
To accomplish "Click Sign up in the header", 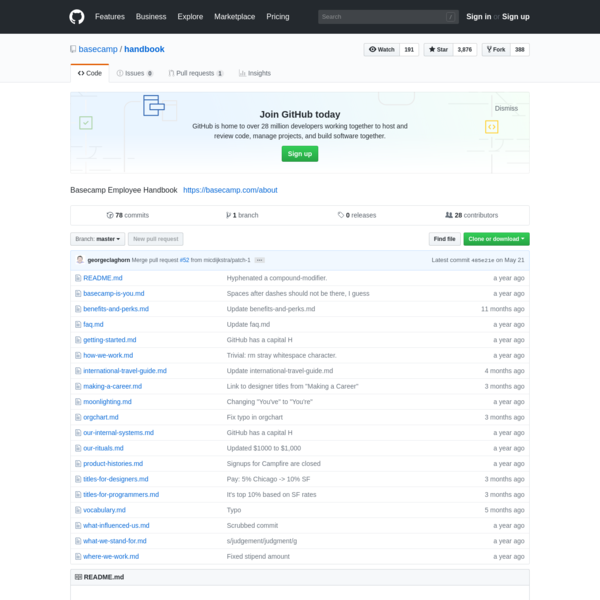I will 516,17.
